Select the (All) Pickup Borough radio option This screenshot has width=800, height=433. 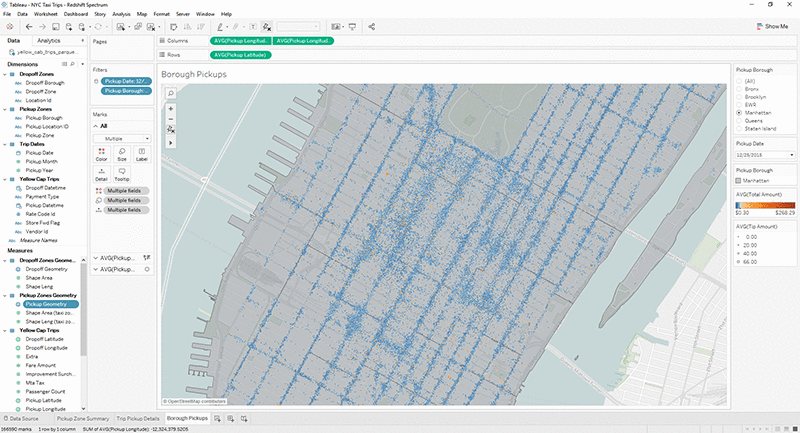[739, 81]
